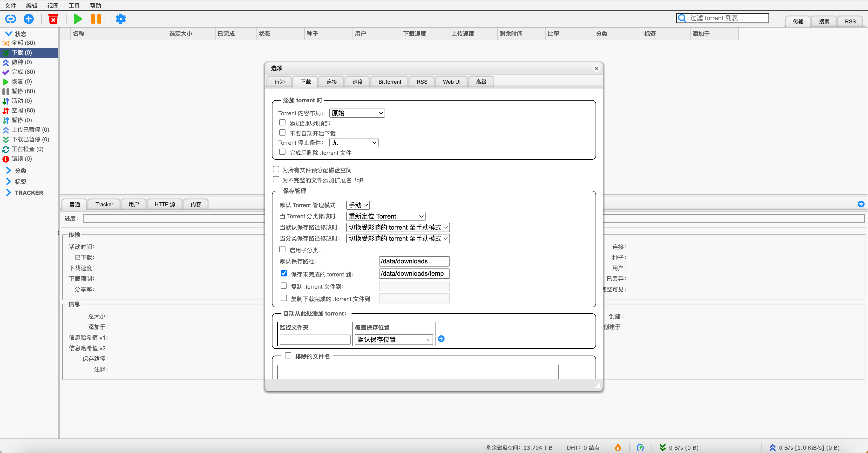Click the flame icon in status bar
868x453 pixels.
(618, 447)
